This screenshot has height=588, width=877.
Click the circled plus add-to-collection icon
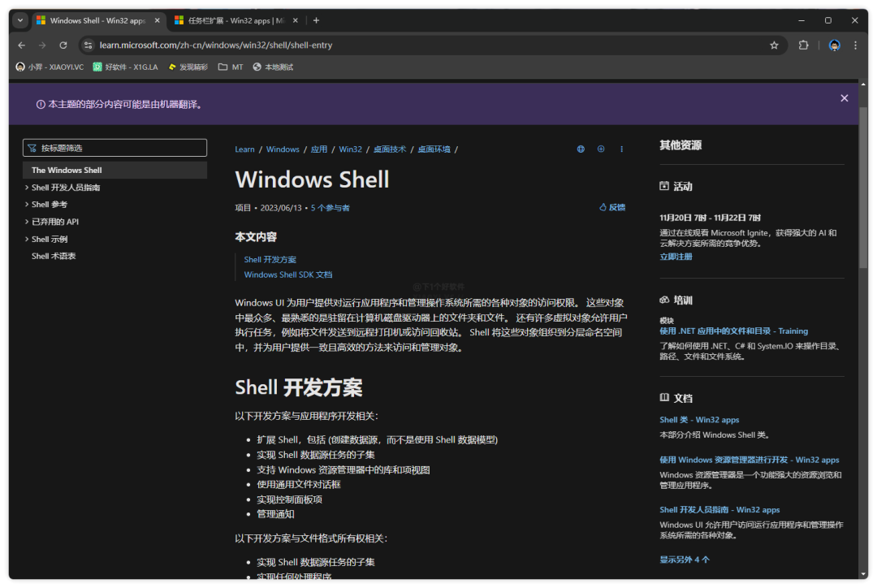pyautogui.click(x=601, y=149)
